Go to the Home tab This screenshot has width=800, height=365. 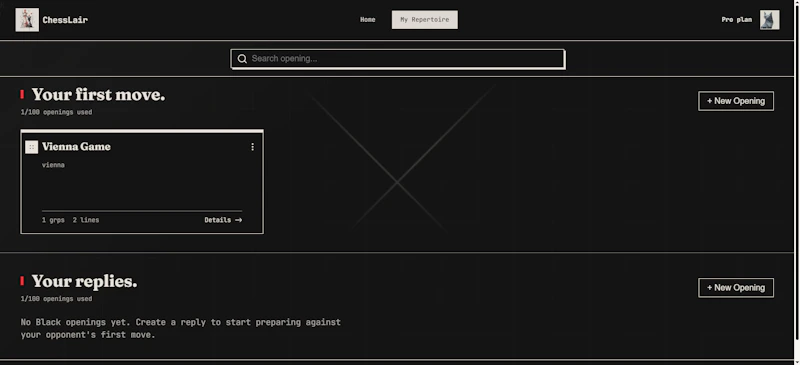pyautogui.click(x=367, y=20)
